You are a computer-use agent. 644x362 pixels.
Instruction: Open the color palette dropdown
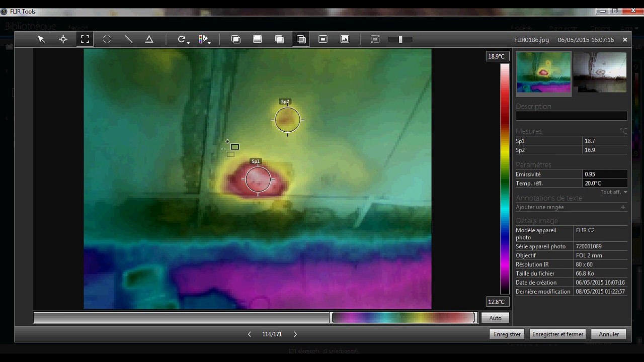click(x=204, y=39)
